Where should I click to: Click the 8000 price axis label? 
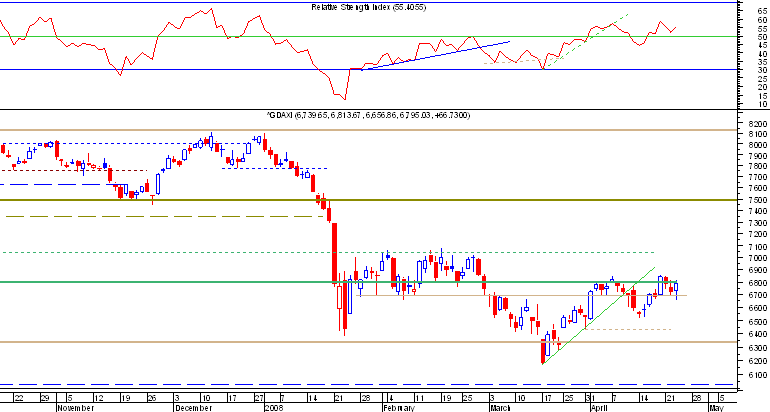tap(759, 145)
